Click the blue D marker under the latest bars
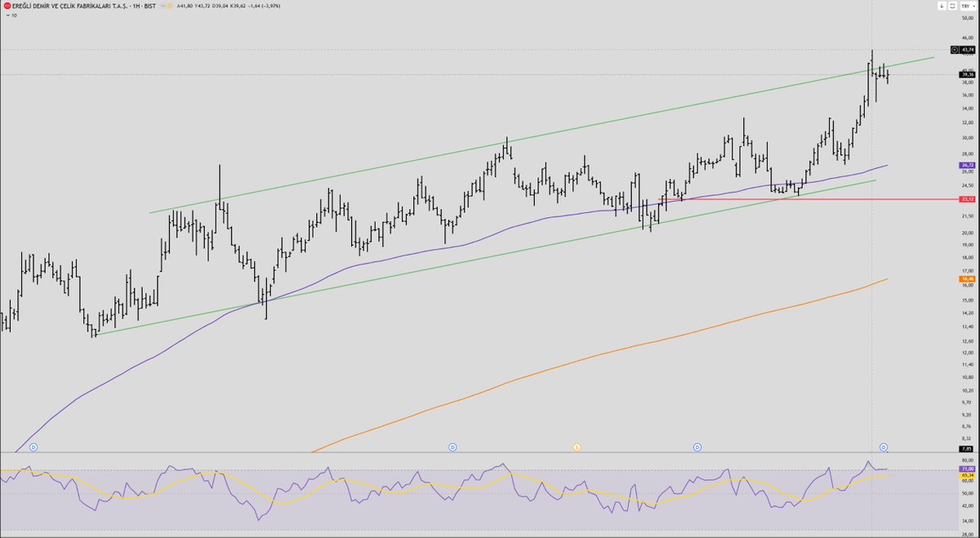Viewport: 980px width, 538px height. pos(884,447)
